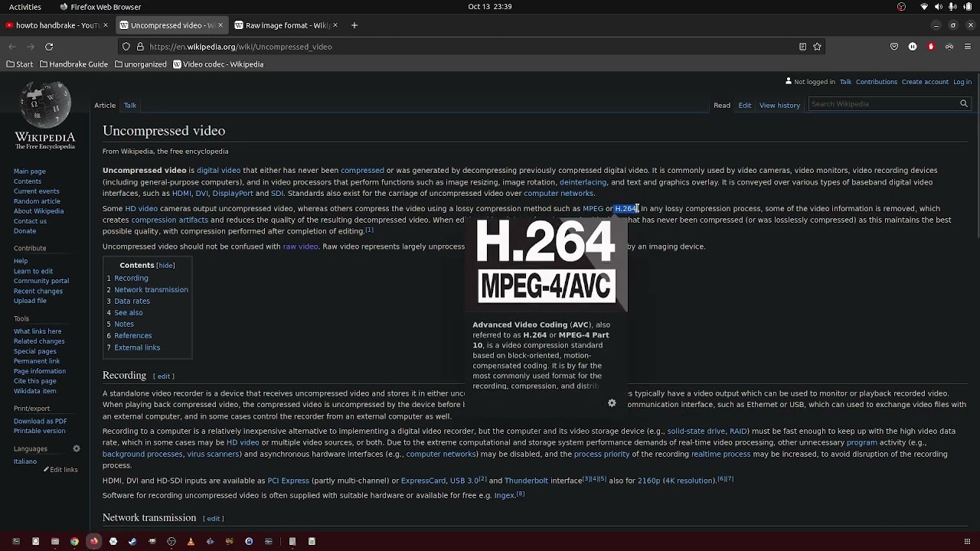Click the 'solid-state drive' link

click(x=695, y=432)
